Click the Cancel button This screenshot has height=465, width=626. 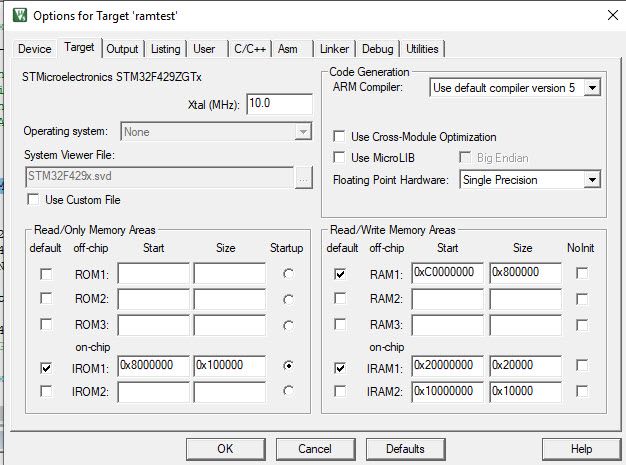(315, 449)
